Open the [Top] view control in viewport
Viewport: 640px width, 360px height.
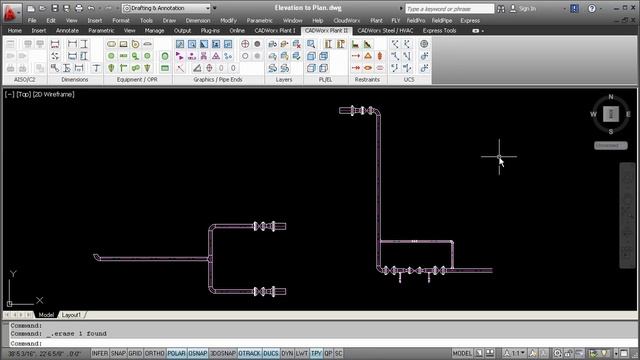pos(24,94)
